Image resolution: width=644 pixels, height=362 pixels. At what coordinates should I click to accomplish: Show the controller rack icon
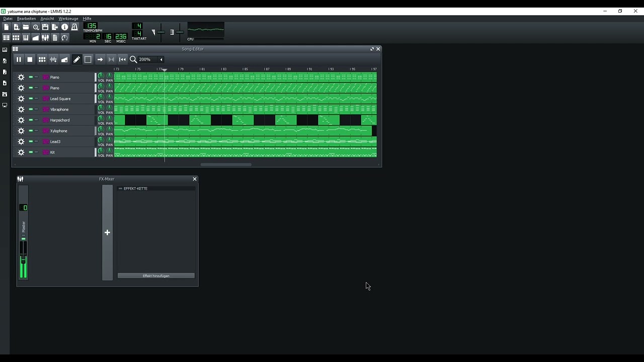[64, 38]
